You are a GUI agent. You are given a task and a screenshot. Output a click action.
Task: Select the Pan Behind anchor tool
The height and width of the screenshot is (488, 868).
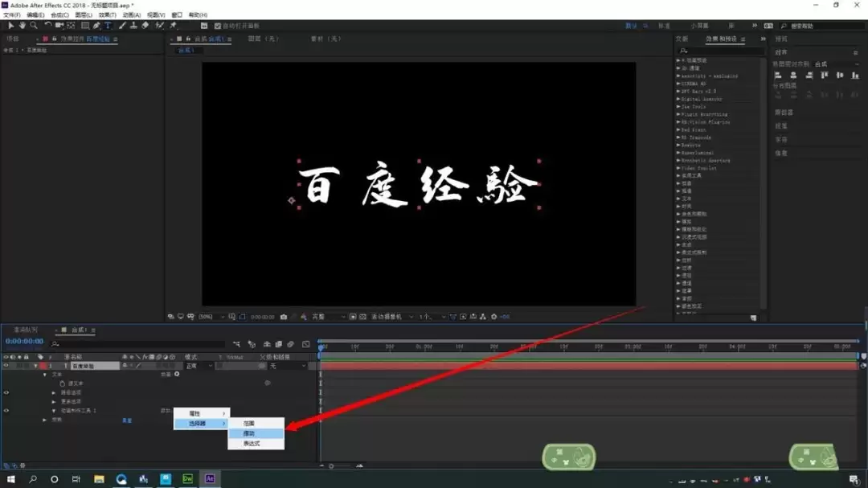71,26
